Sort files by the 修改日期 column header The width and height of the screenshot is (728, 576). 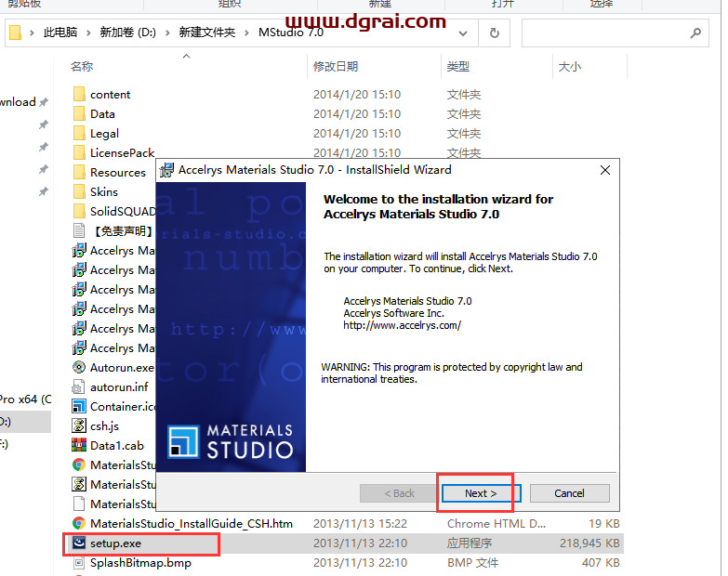pyautogui.click(x=336, y=66)
